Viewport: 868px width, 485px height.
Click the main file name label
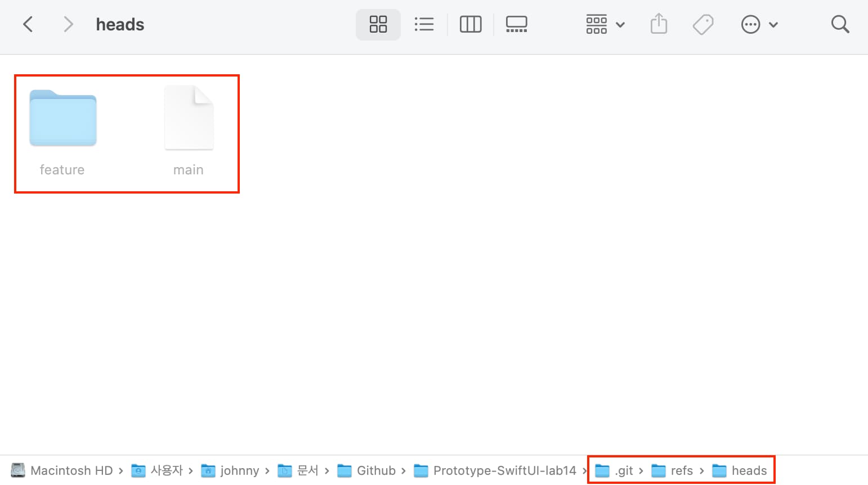coord(189,170)
